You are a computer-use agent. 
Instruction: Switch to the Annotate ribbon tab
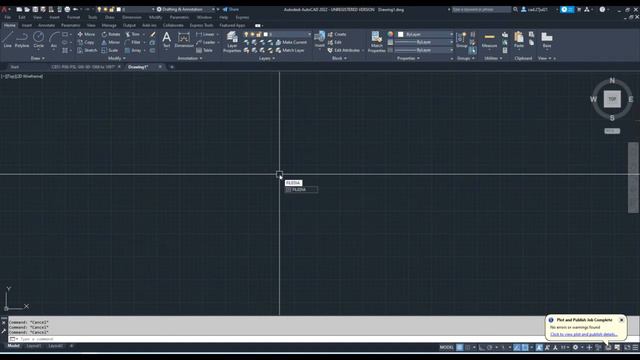pos(46,25)
